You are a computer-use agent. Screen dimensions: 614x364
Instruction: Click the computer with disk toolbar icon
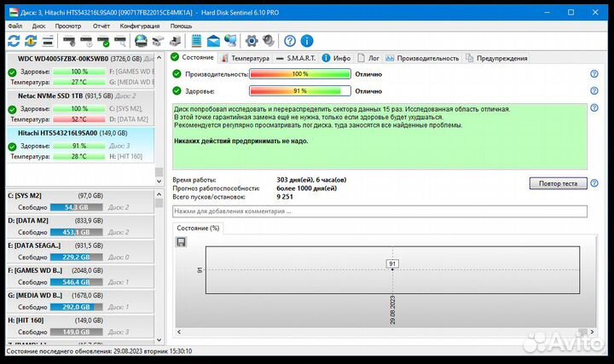pos(175,41)
